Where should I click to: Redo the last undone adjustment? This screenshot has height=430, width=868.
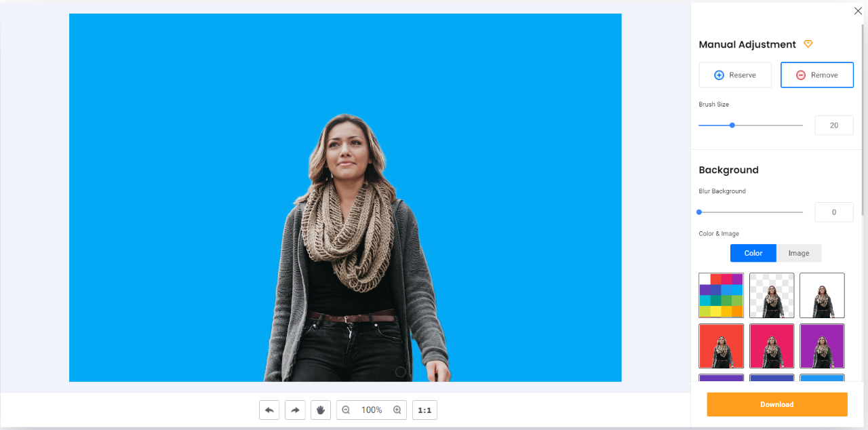[x=295, y=410]
